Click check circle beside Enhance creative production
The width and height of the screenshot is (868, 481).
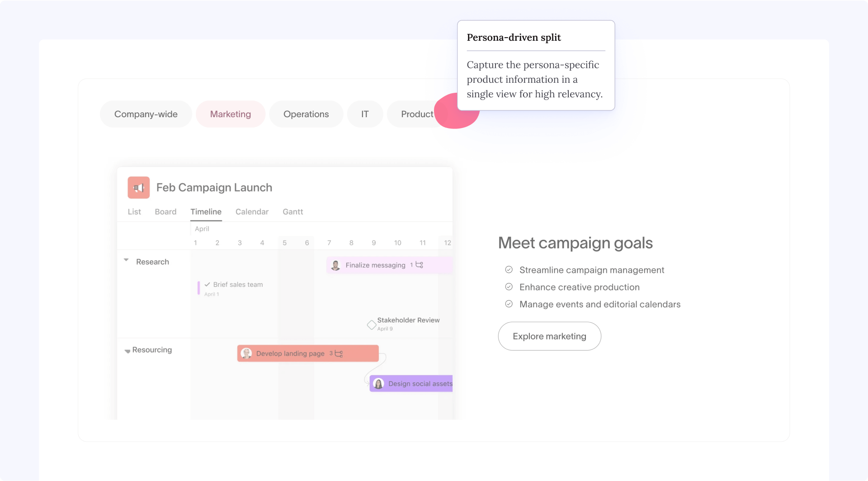pos(509,287)
